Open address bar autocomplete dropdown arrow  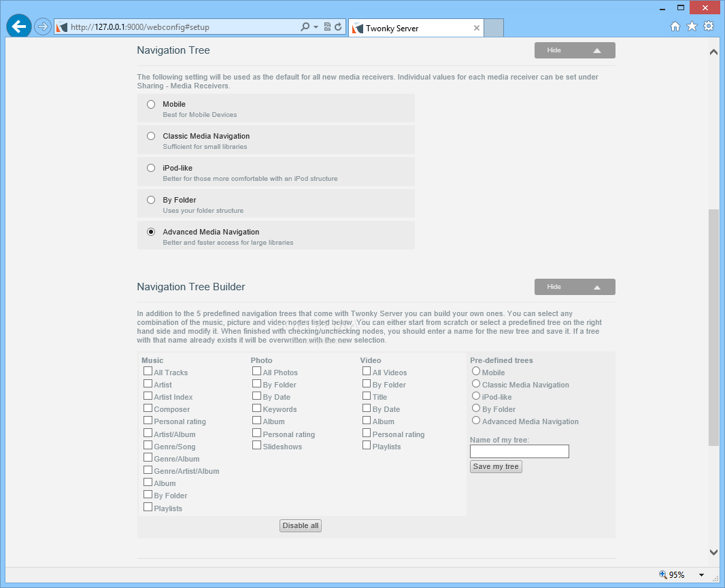[316, 27]
